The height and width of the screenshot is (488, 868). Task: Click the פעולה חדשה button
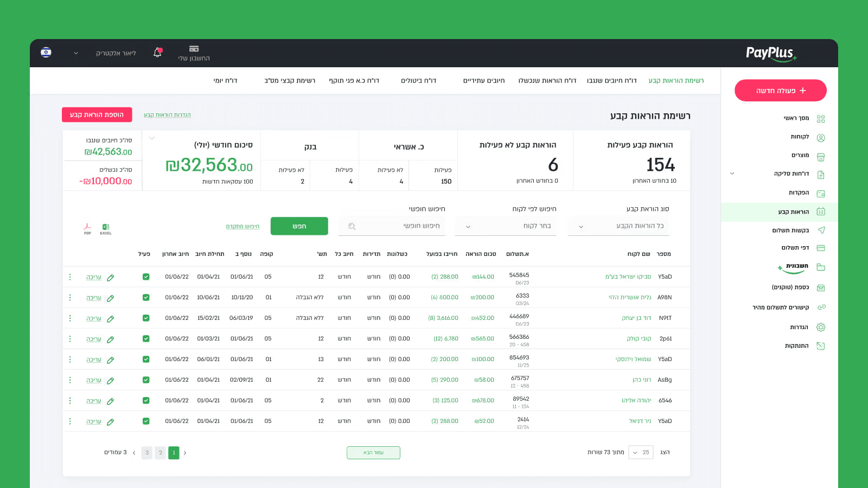pos(780,91)
